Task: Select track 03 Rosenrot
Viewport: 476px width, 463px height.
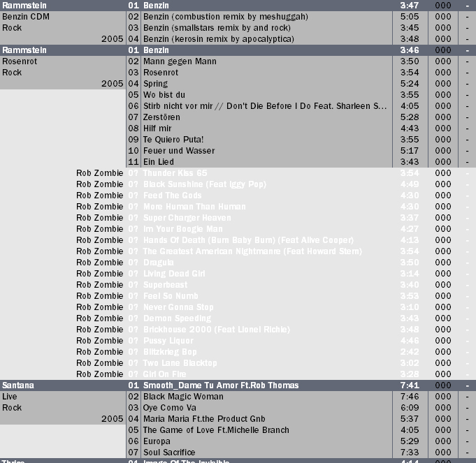Action: [x=161, y=73]
